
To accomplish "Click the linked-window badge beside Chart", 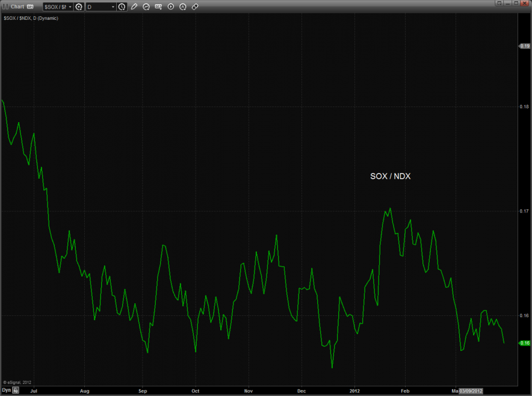I will [x=30, y=7].
